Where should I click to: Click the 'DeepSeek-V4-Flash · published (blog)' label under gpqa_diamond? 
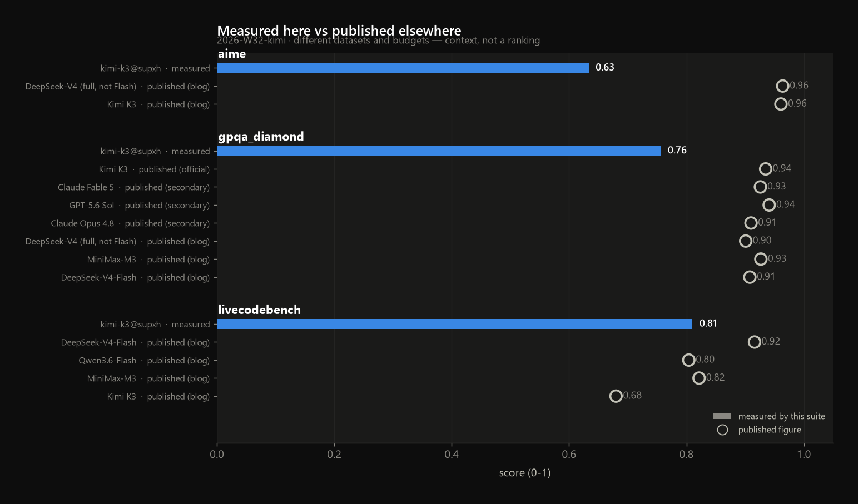click(x=136, y=277)
